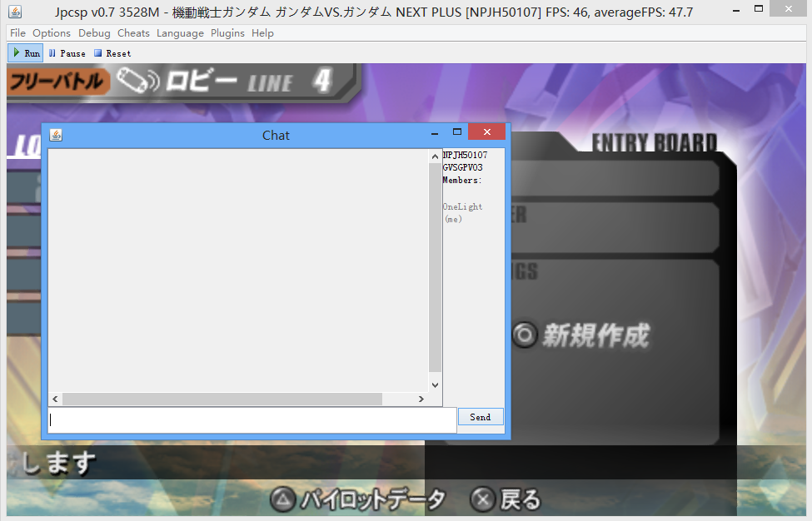Maximize the Chat window
Viewport: 812px width, 521px height.
[456, 132]
